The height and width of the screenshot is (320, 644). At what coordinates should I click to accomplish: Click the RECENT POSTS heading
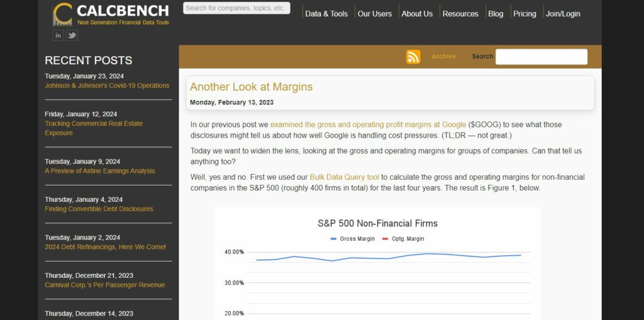[88, 60]
